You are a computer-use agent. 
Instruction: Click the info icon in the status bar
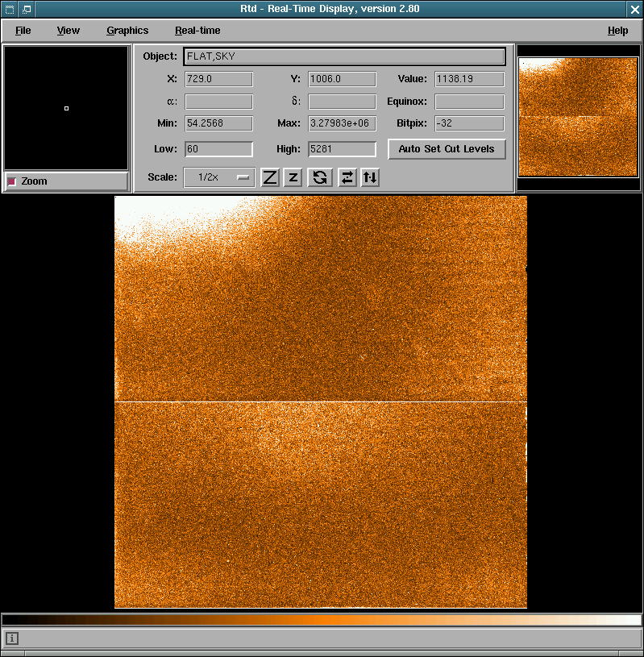tap(12, 638)
